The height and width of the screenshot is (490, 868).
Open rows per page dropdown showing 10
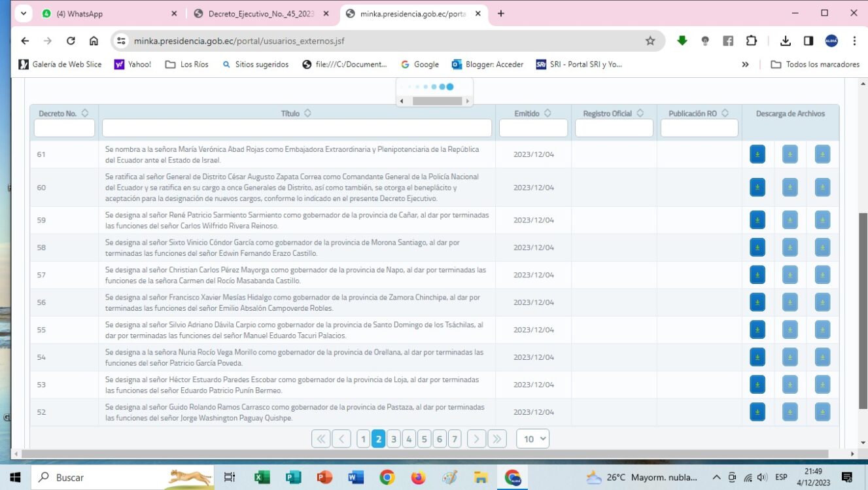pos(532,439)
